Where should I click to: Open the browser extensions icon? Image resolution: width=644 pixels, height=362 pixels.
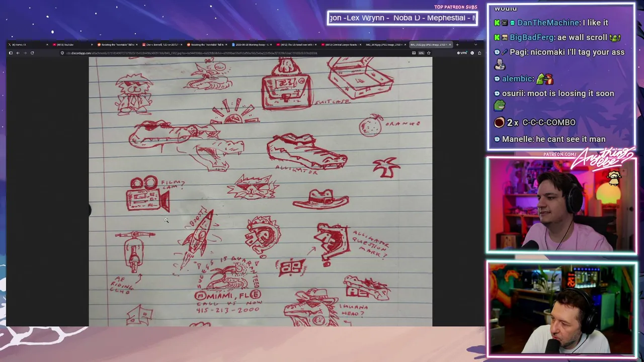pos(479,53)
